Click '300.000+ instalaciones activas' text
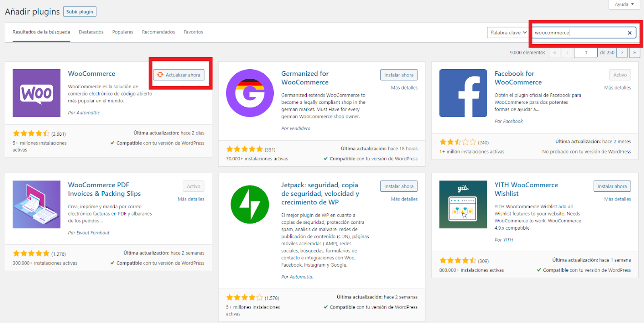This screenshot has width=644, height=323. (x=45, y=263)
